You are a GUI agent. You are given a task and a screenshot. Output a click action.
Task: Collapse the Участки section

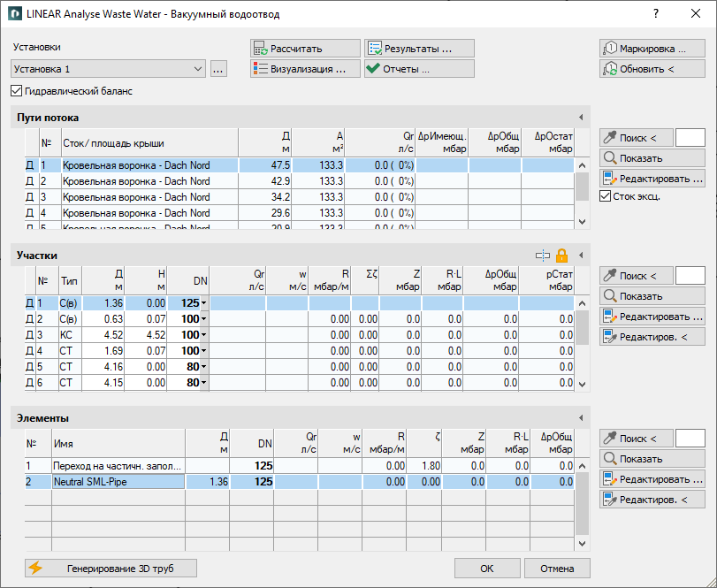pos(581,256)
